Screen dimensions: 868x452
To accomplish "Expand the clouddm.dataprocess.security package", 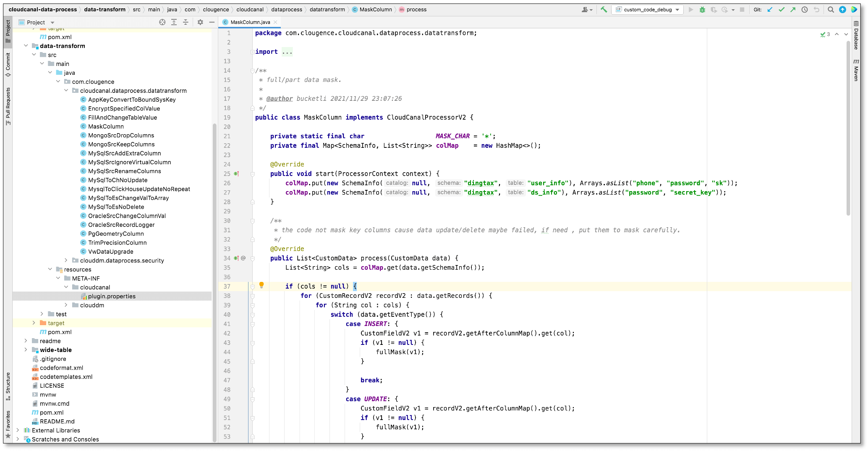I will point(66,260).
